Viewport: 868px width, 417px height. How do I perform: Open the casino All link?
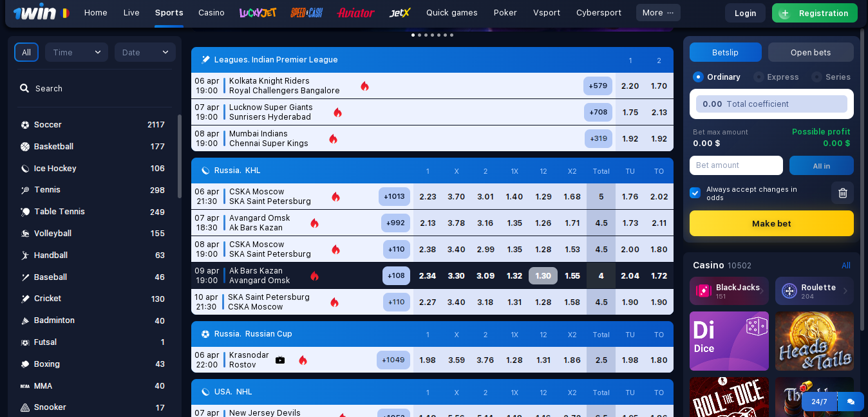(x=846, y=266)
